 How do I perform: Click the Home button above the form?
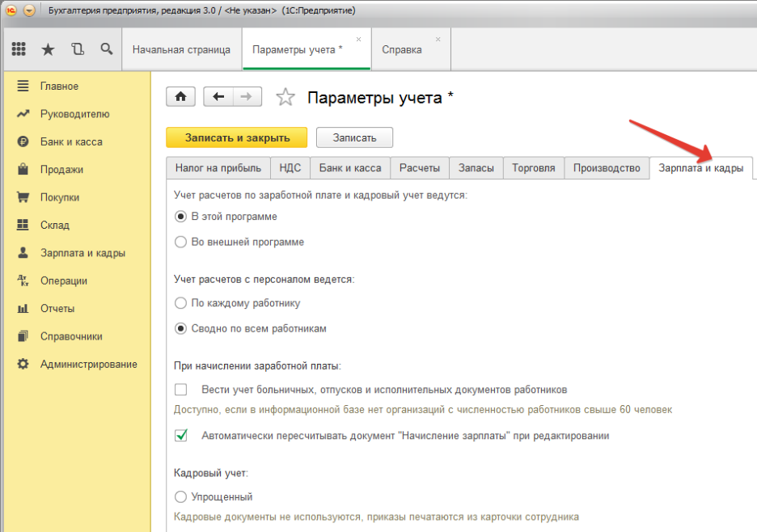180,97
